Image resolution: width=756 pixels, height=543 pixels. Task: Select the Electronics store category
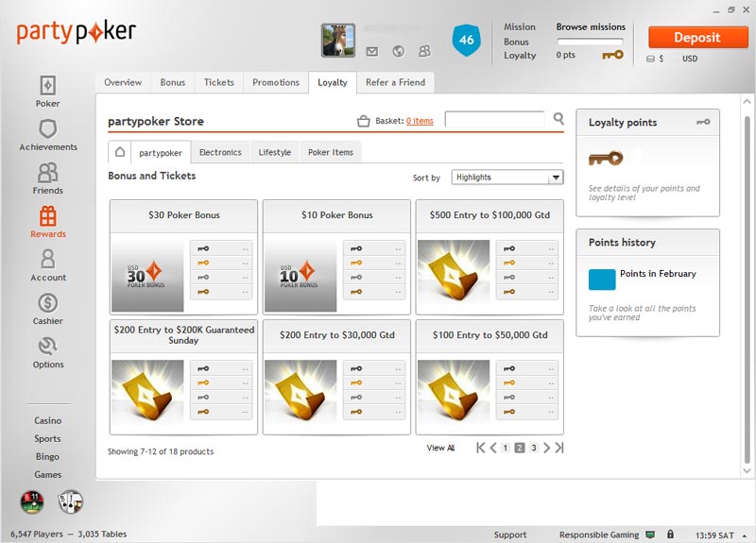tap(220, 152)
